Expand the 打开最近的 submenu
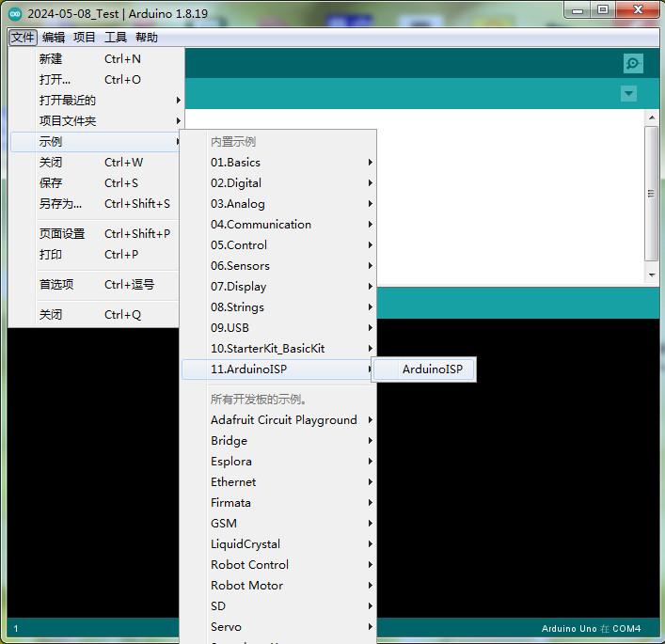 click(x=97, y=101)
